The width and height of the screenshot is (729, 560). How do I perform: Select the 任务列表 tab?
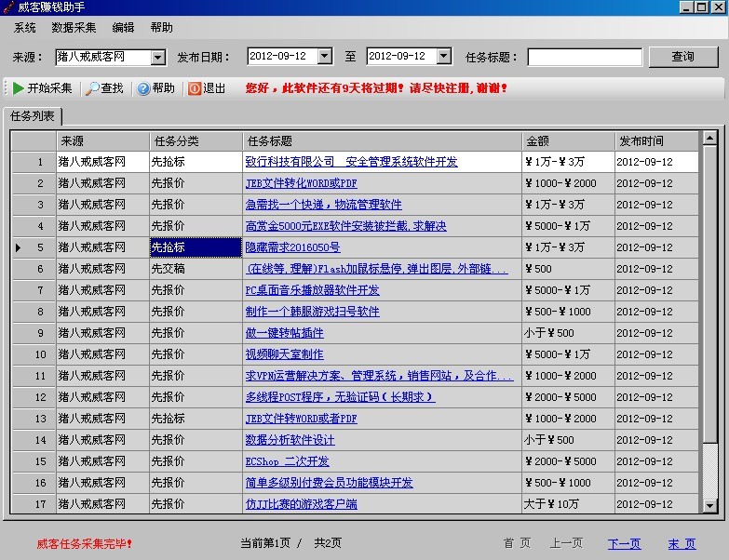(33, 116)
